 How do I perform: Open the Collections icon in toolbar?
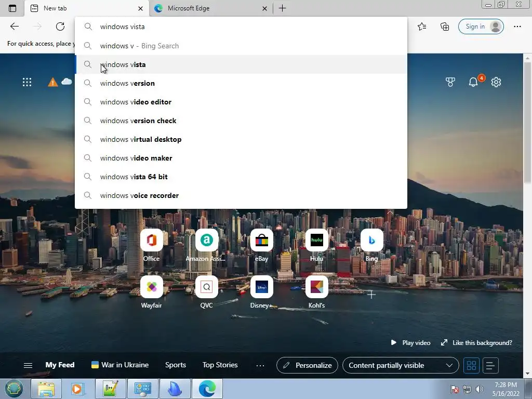point(445,26)
